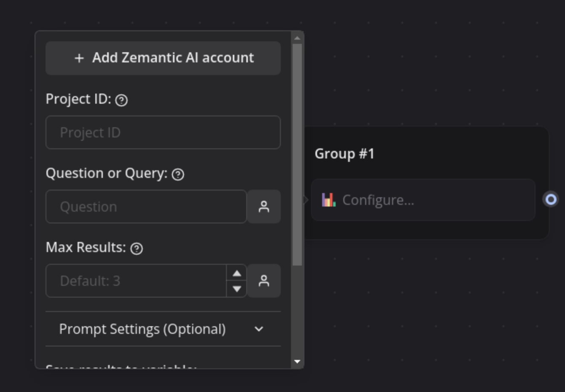Click the Question or Query: label
The image size is (565, 392).
(107, 173)
